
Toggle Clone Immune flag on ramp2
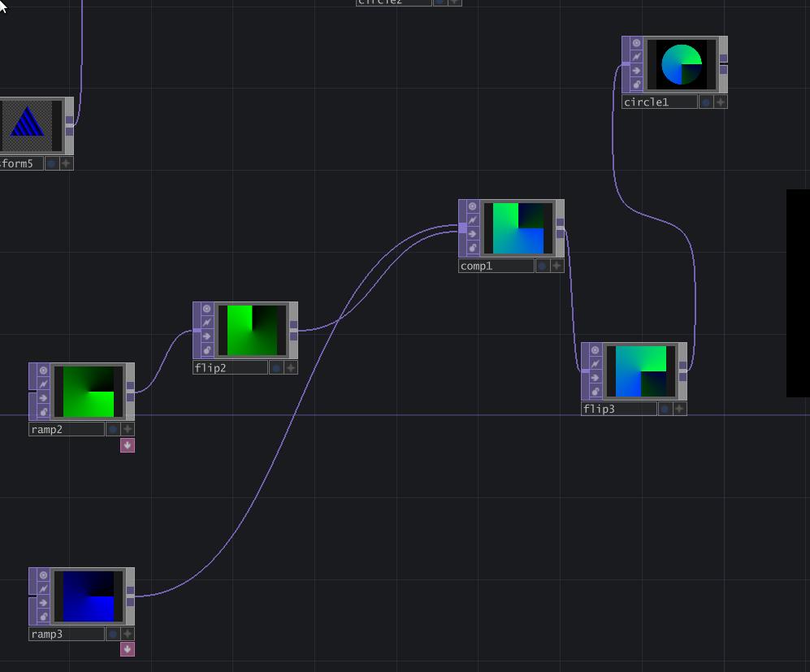[43, 384]
